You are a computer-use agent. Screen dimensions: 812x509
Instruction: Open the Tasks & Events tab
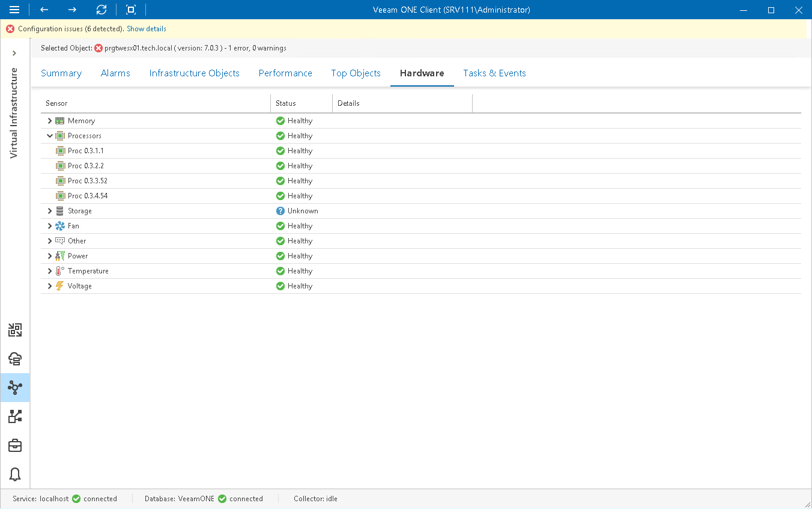click(494, 73)
